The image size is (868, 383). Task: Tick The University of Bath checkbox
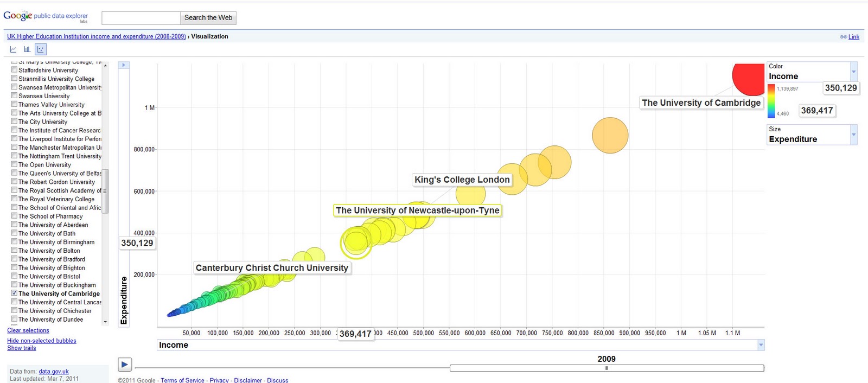(14, 233)
